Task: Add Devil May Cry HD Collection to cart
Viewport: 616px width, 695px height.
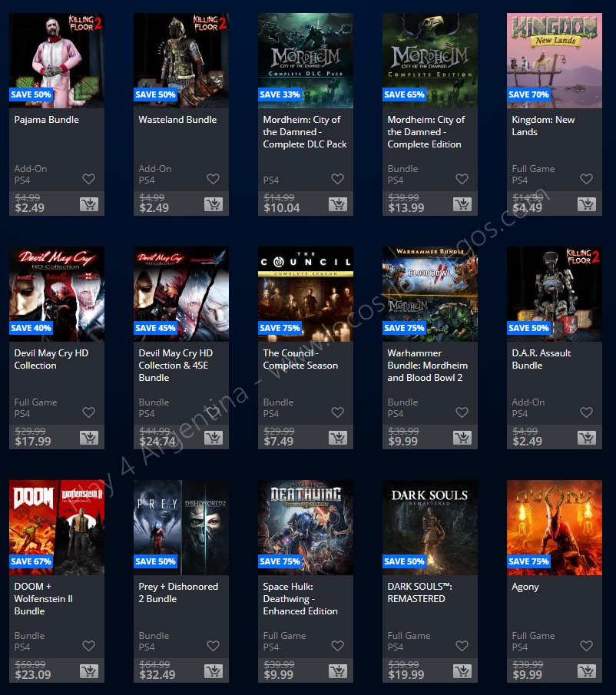Action: tap(89, 438)
